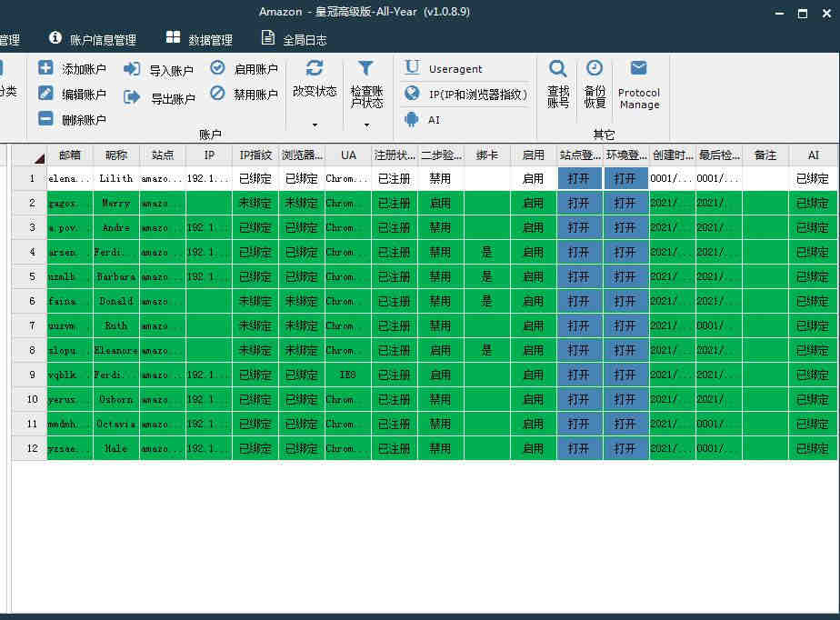Click the email cell starting with elena
The image size is (840, 620).
(x=70, y=178)
